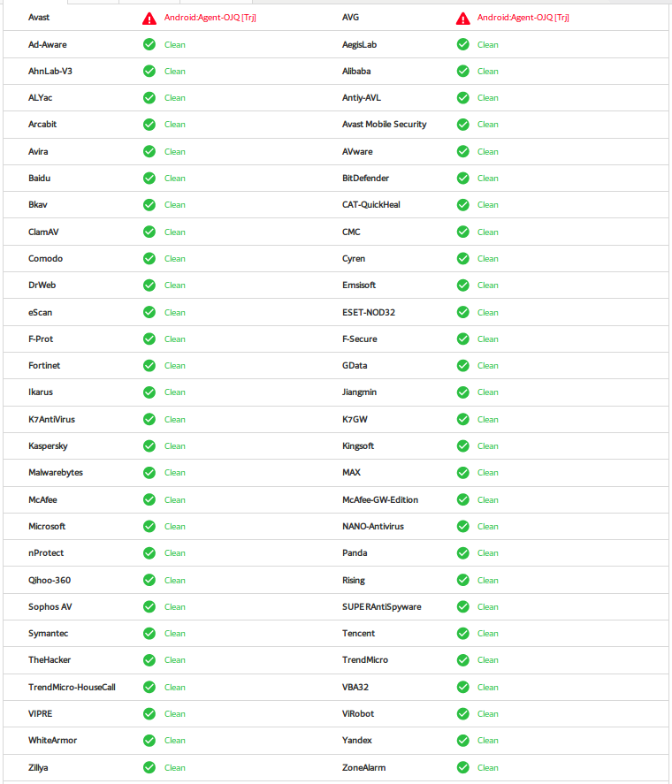Click the green checkmark beside Kaspersky

tap(149, 446)
